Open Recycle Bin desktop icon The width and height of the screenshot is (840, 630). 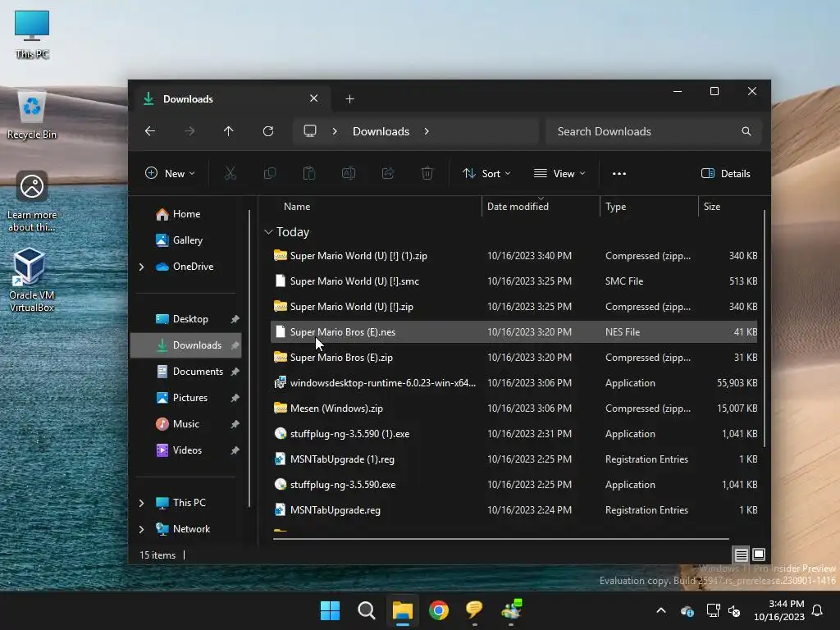pos(32,116)
